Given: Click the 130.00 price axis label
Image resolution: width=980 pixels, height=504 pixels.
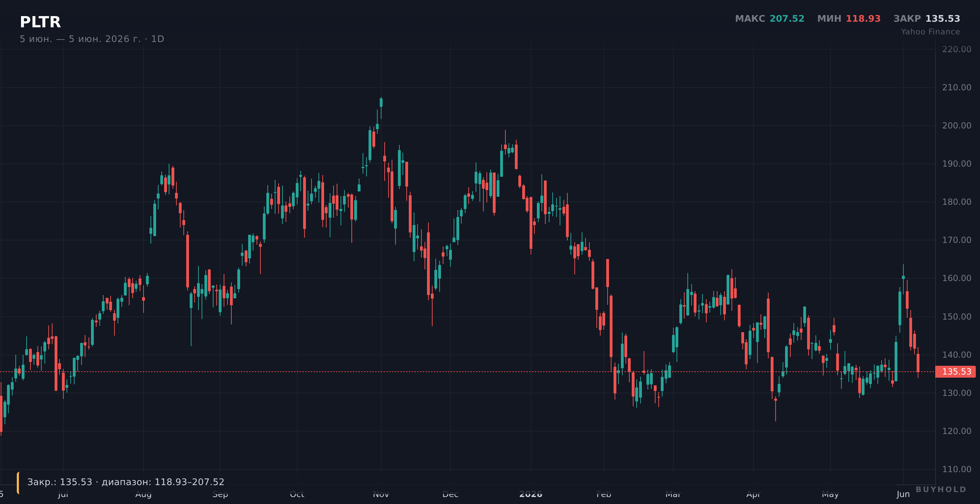Looking at the screenshot, I should pyautogui.click(x=957, y=393).
